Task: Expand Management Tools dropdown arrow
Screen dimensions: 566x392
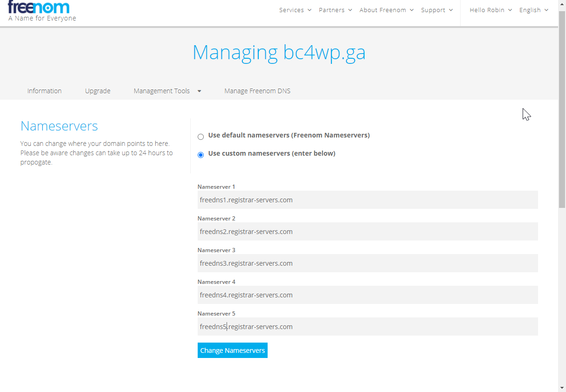Action: [199, 91]
